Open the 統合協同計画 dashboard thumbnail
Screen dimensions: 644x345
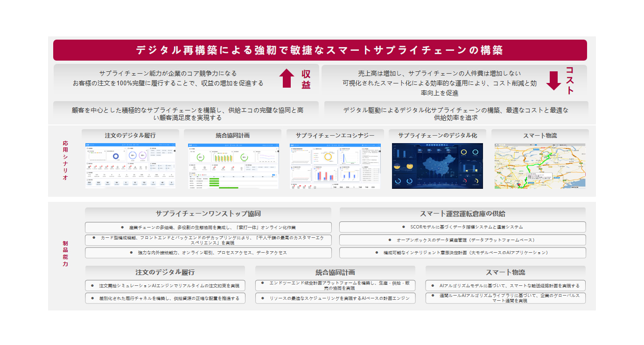(233, 166)
